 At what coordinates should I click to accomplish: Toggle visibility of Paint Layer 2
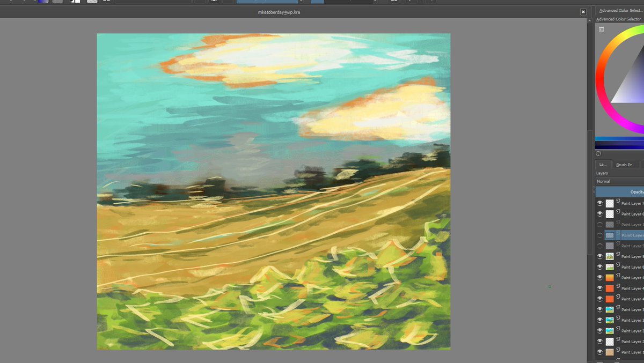click(600, 341)
